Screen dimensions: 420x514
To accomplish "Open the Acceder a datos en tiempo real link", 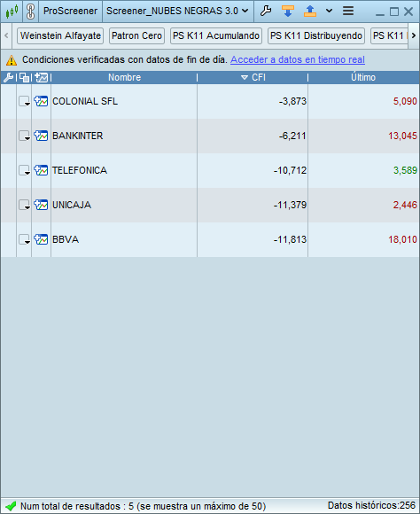I will (298, 59).
